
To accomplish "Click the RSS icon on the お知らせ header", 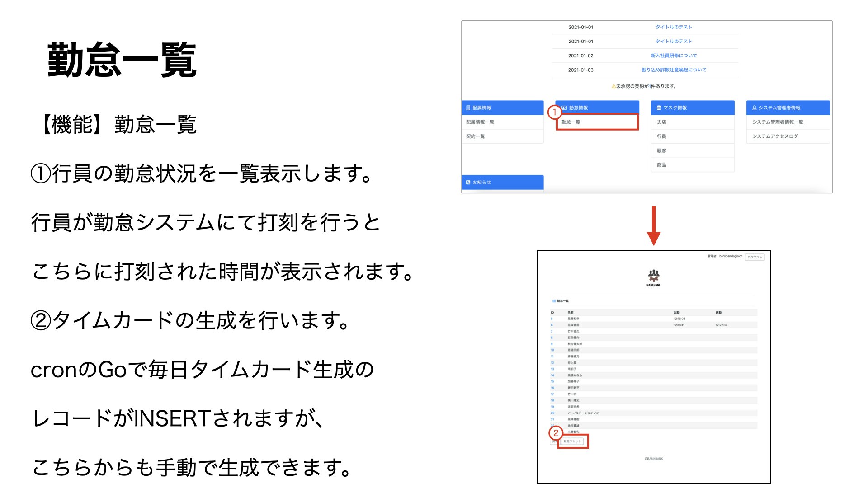I will coord(467,182).
